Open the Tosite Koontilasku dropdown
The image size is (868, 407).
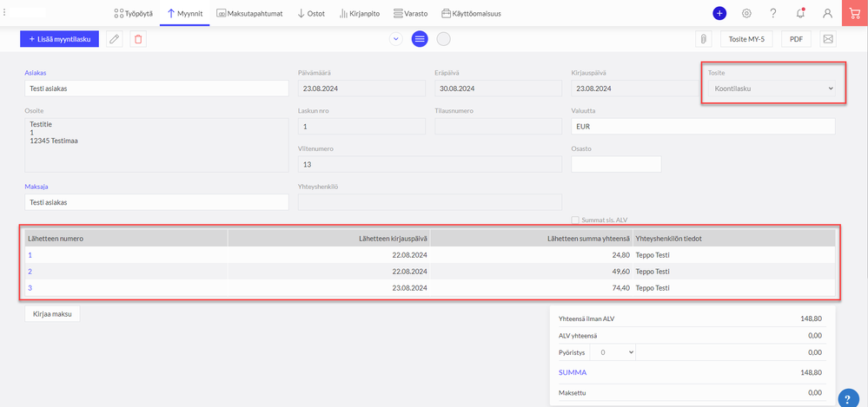click(769, 88)
